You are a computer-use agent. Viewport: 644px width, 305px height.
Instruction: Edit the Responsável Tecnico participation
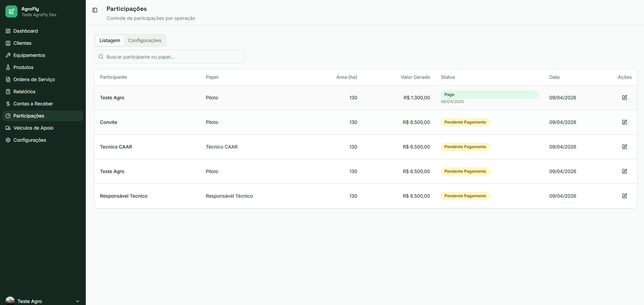click(624, 196)
